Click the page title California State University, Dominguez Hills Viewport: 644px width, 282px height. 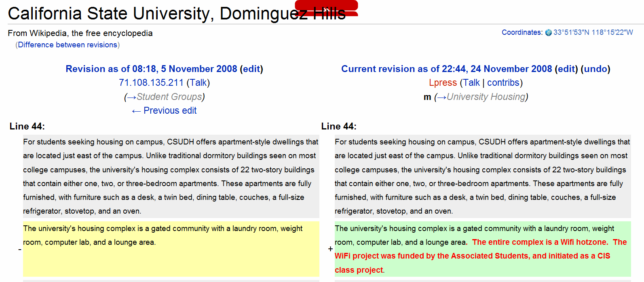(x=177, y=13)
